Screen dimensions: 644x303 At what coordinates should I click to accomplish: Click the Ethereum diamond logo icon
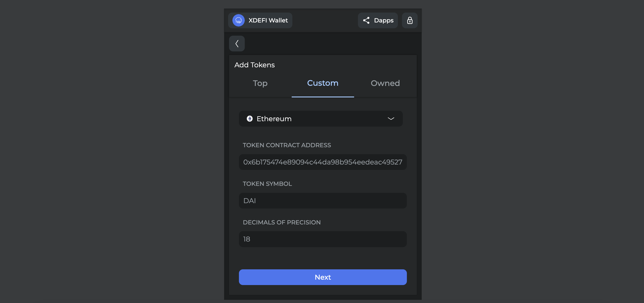tap(249, 119)
